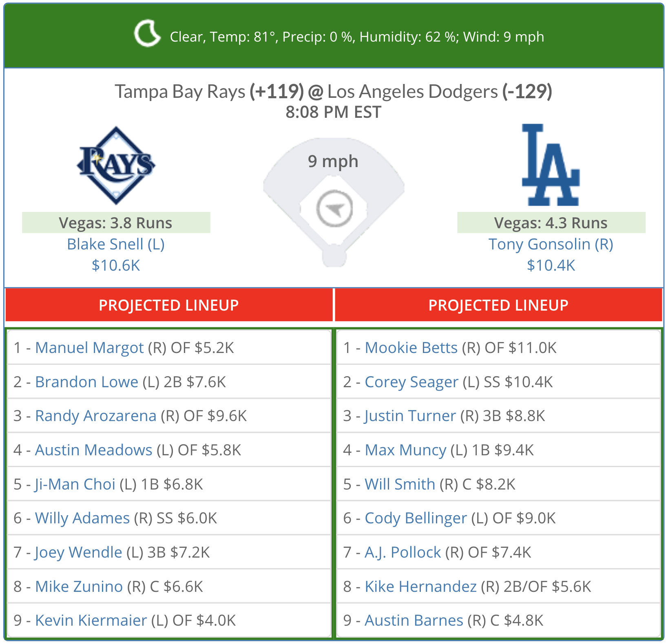Select the Rays Projected Lineup header

169,305
